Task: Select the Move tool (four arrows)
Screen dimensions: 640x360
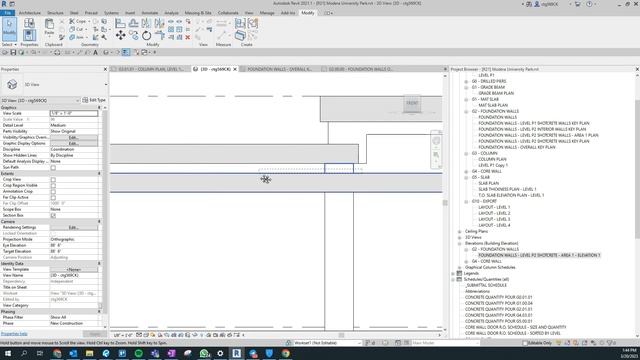Action: [120, 36]
